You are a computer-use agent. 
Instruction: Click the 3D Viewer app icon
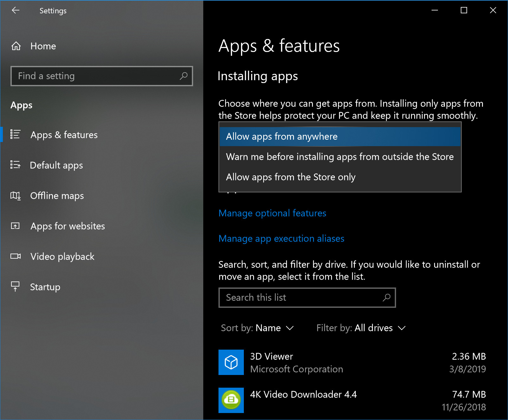[x=231, y=362]
